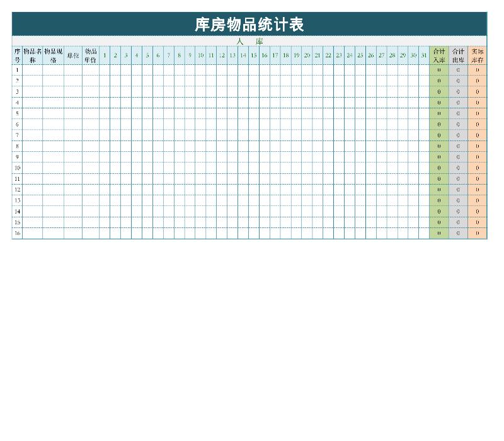Click day column header 7
Image resolution: width=504 pixels, height=441 pixels.
(x=169, y=55)
